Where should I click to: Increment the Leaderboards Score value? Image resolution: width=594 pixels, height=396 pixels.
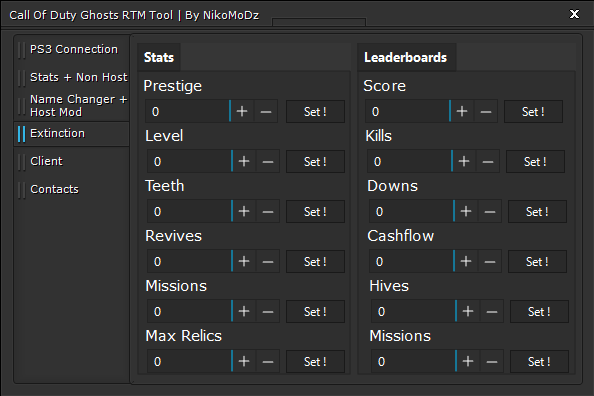[462, 111]
